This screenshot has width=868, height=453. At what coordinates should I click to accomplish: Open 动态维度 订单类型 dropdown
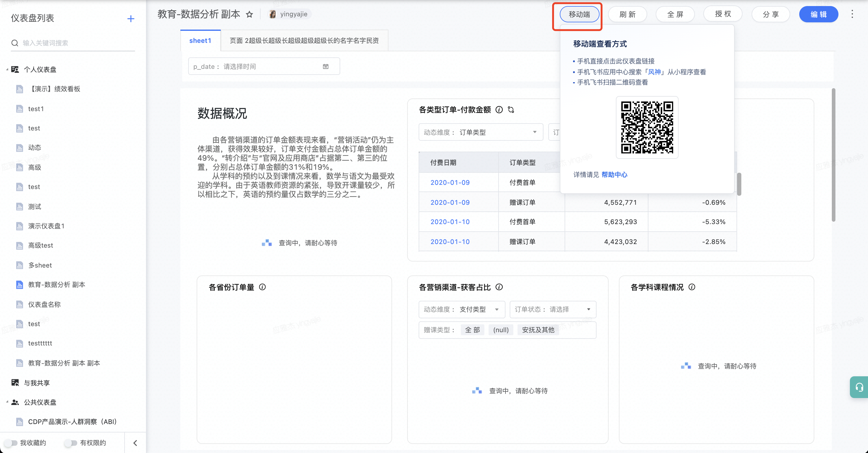tap(480, 132)
